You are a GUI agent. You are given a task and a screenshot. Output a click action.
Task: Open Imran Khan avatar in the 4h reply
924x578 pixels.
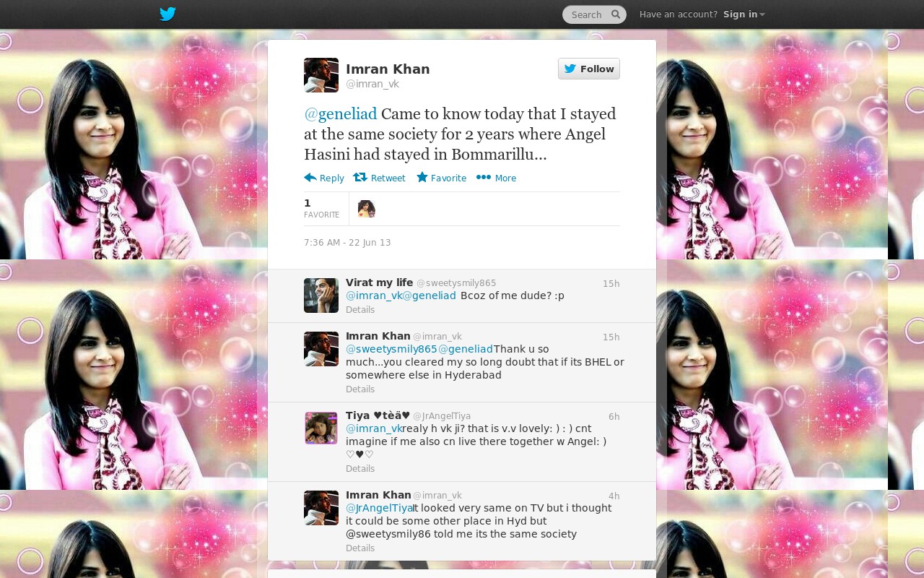pos(321,508)
